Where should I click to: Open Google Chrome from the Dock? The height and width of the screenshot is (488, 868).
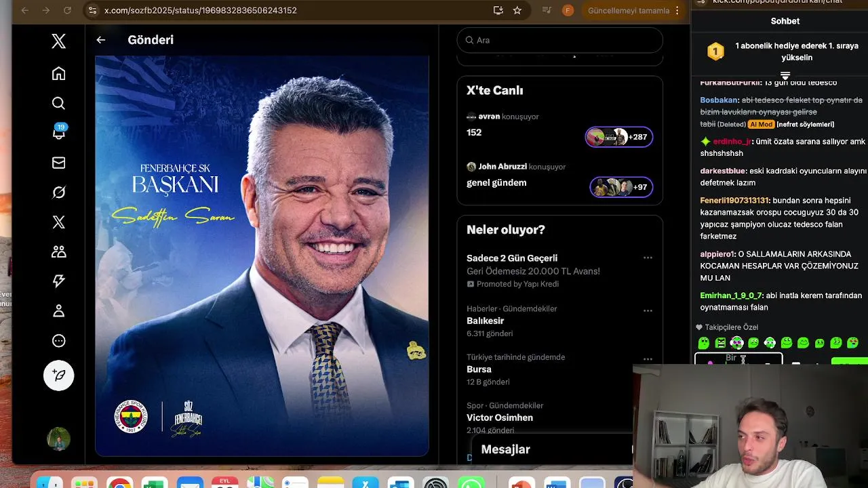[119, 482]
